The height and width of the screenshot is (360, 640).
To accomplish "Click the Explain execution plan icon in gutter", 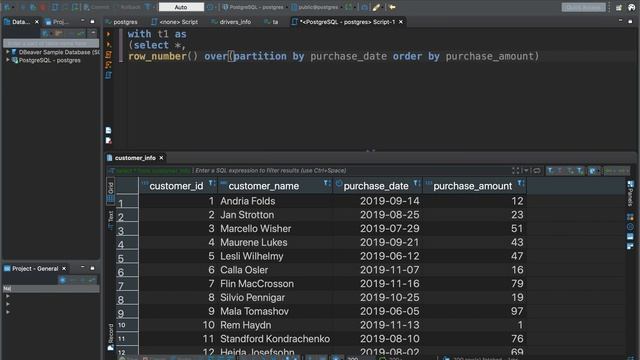I will [x=109, y=64].
